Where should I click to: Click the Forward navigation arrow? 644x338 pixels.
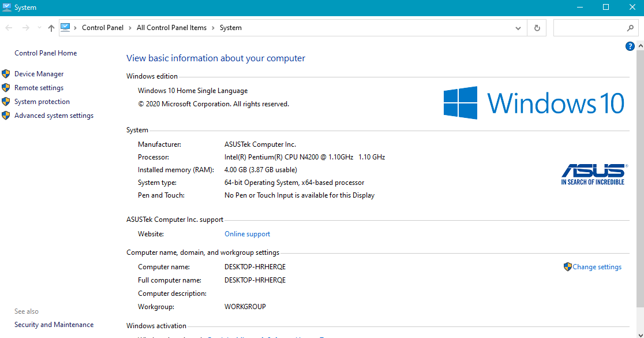coord(25,28)
